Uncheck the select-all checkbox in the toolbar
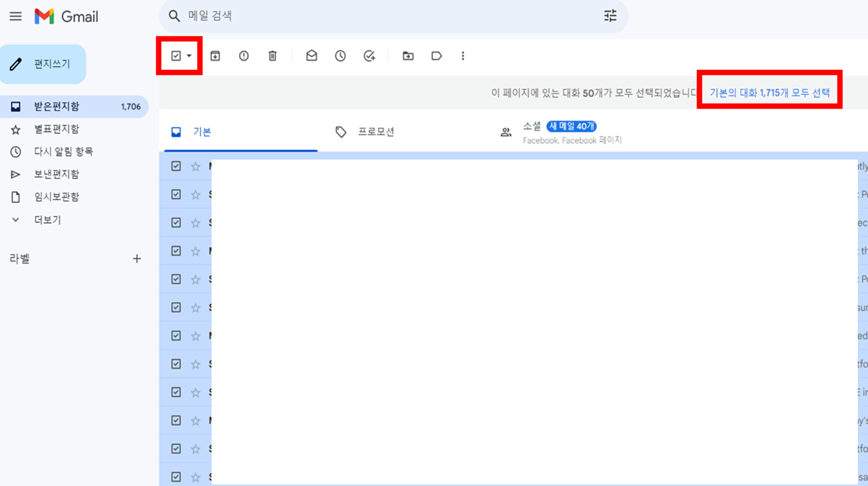 175,56
